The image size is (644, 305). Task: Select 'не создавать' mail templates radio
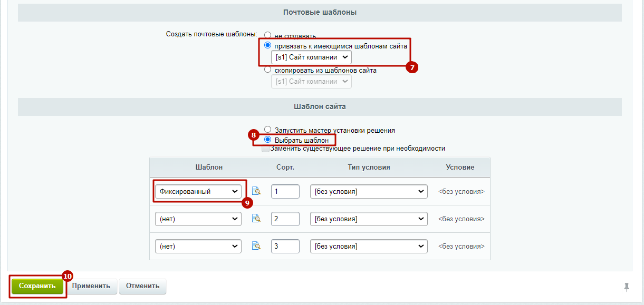tap(267, 36)
